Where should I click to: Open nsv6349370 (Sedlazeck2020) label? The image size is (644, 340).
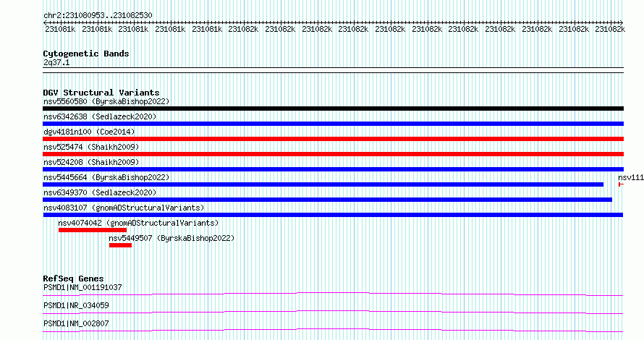click(x=100, y=192)
